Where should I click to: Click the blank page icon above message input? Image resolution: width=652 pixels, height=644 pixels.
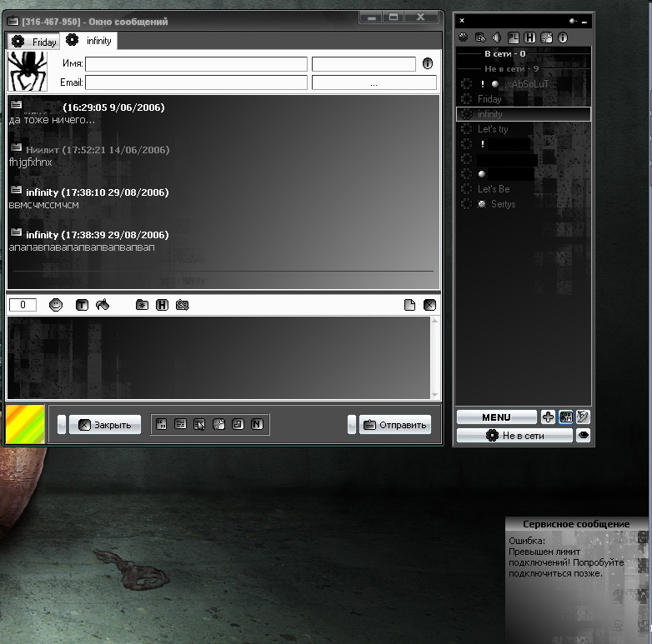pyautogui.click(x=409, y=305)
